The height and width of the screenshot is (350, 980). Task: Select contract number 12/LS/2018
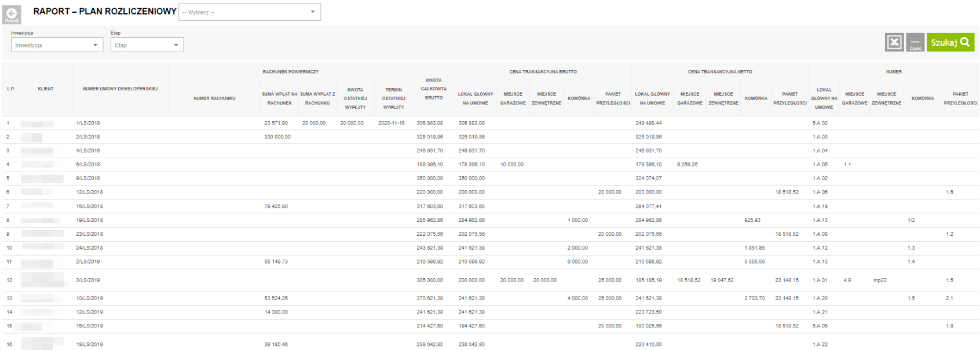tap(89, 192)
